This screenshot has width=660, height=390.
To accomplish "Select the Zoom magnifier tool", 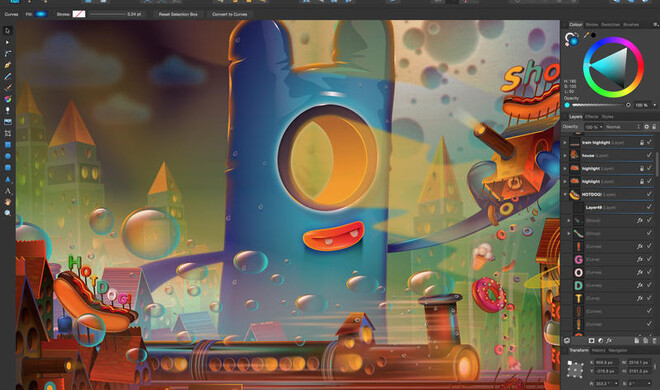I will coord(8,213).
